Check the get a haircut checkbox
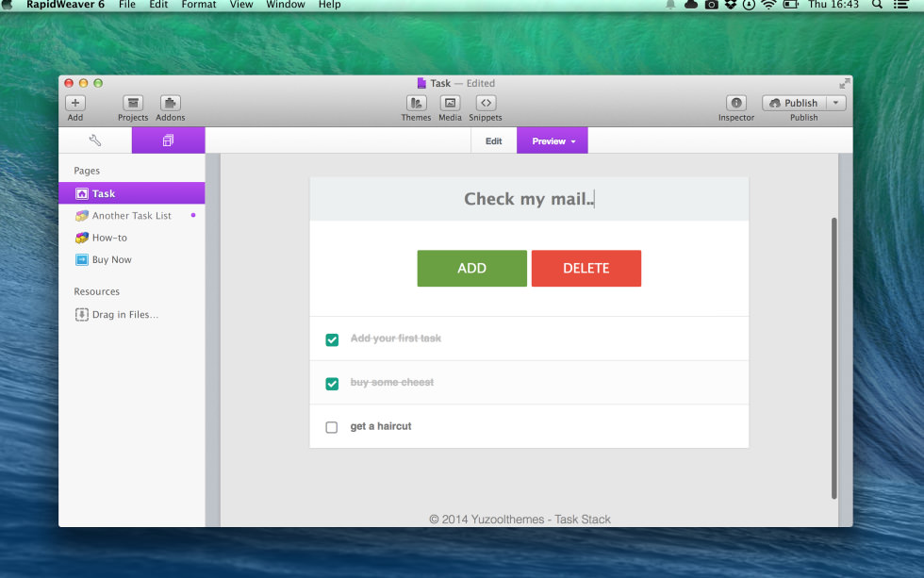Image resolution: width=924 pixels, height=578 pixels. coord(332,427)
